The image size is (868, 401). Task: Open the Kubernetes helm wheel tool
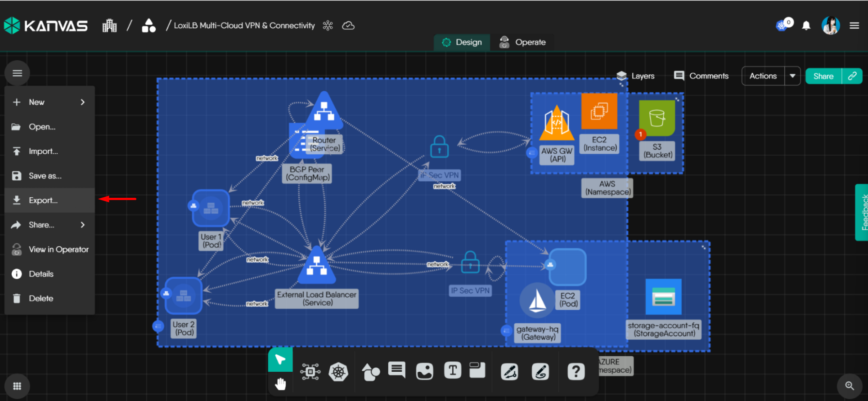point(338,372)
